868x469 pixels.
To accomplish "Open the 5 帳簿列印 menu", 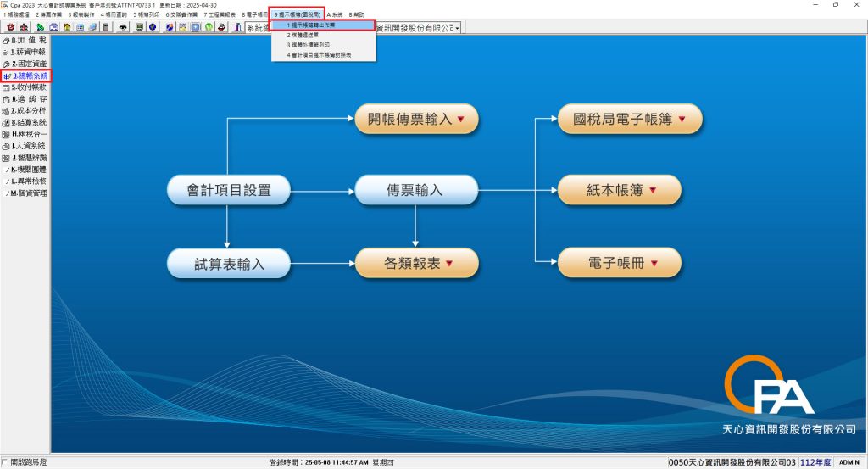I will pyautogui.click(x=146, y=14).
